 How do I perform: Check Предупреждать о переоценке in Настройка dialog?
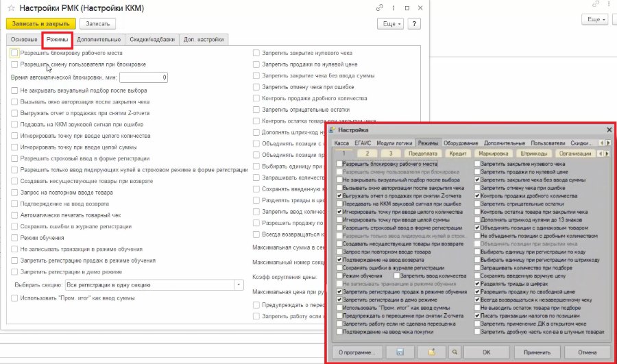tap(339, 315)
